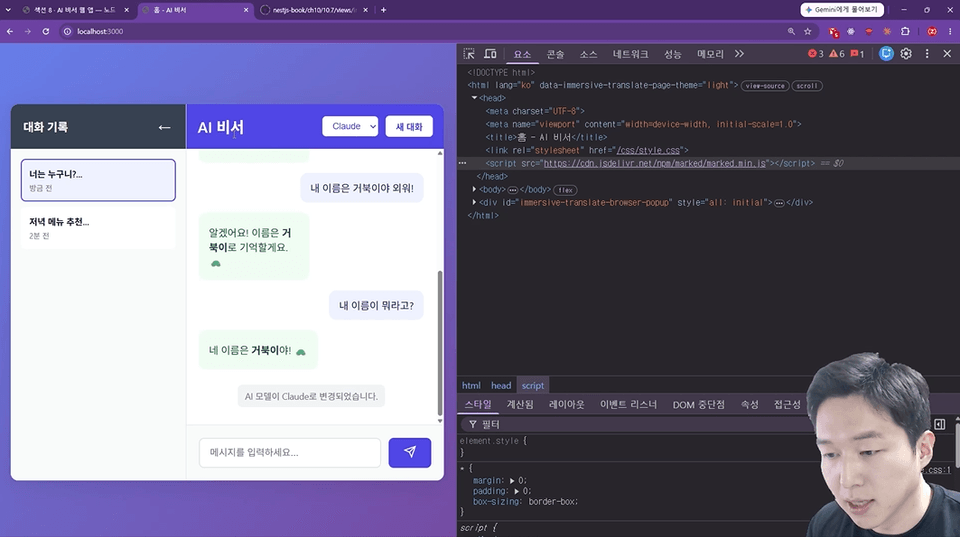Switch to the nestjs-book browser tab

tap(313, 10)
